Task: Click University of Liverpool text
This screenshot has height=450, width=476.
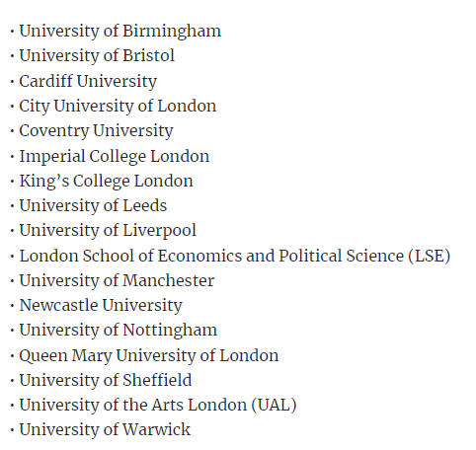Action: (108, 231)
